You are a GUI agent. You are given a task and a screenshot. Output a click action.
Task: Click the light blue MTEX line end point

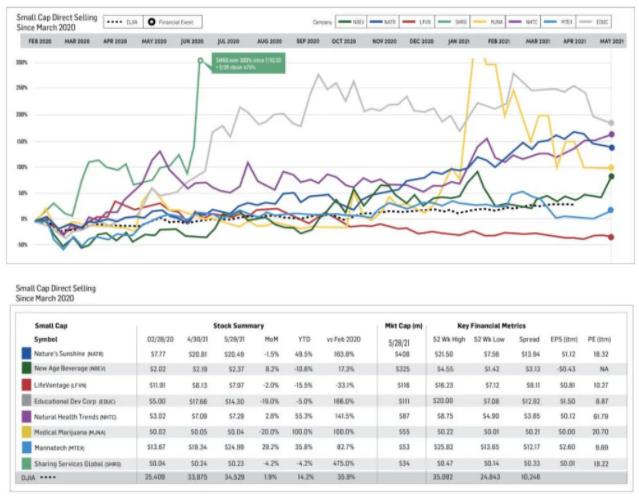coord(611,210)
